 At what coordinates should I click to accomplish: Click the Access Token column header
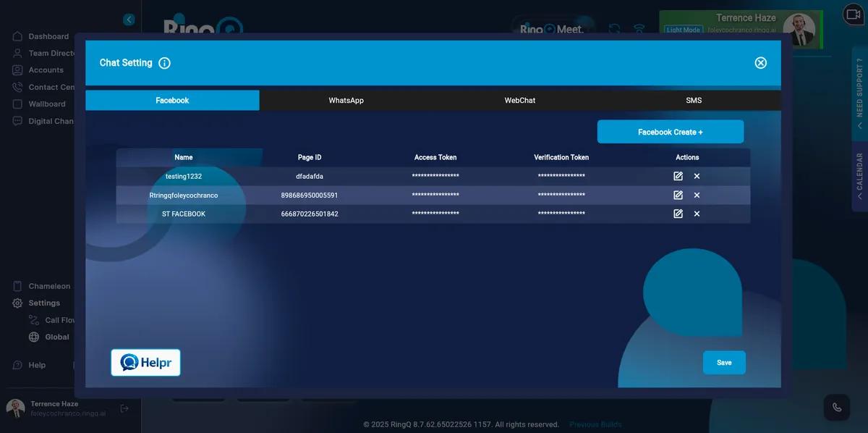[x=435, y=157]
